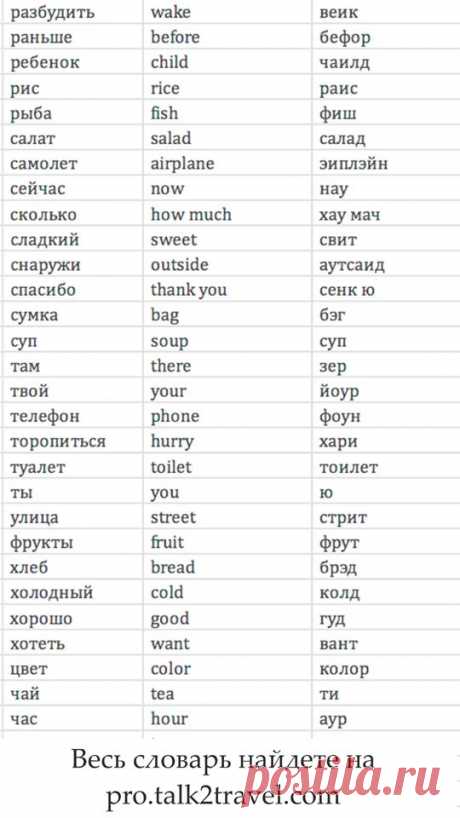Image resolution: width=460 pixels, height=818 pixels.
Task: Click the Russian word "самолет"
Action: coord(44,164)
